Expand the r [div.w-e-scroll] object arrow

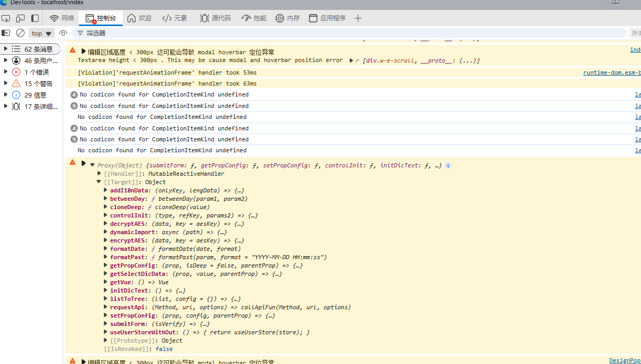click(351, 60)
